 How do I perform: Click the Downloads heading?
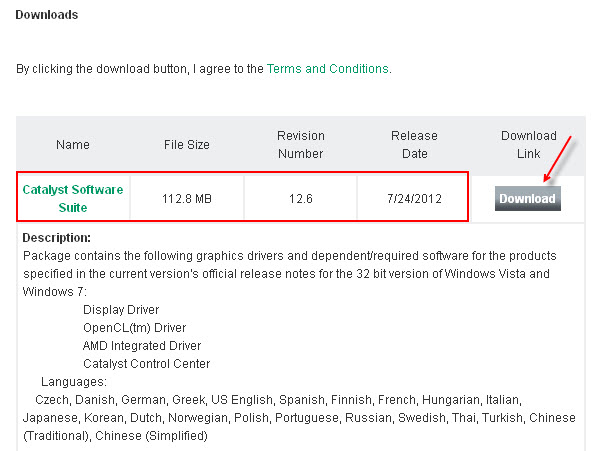(x=47, y=15)
